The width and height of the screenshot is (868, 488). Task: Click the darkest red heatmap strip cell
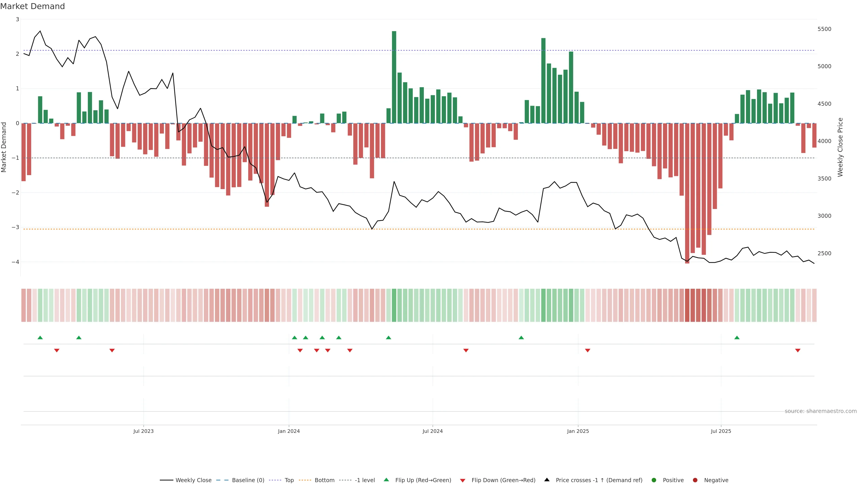pyautogui.click(x=687, y=305)
